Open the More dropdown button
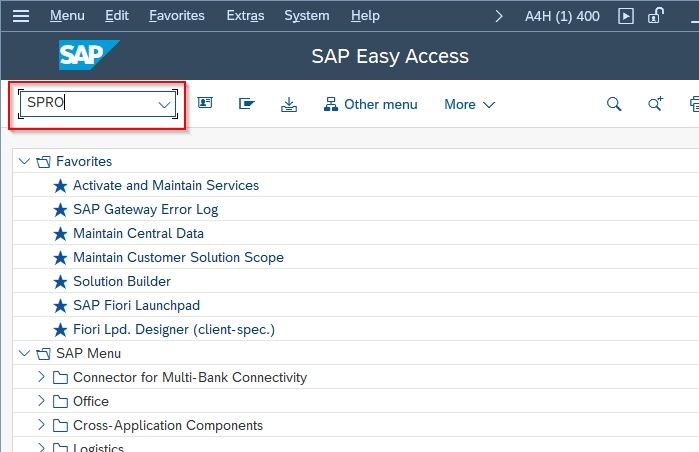The width and height of the screenshot is (699, 452). 469,104
